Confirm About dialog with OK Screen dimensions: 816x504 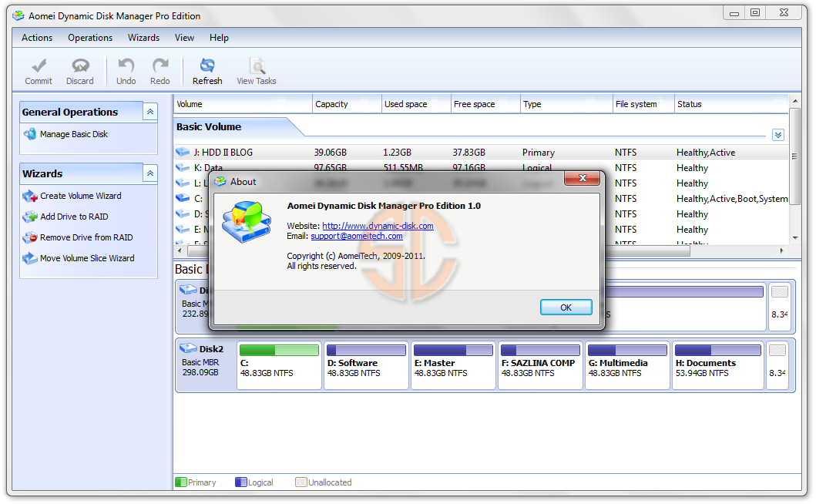pos(566,307)
